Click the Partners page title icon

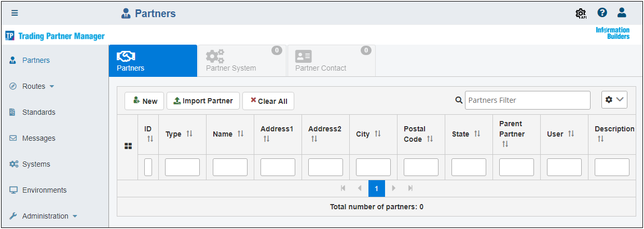tap(126, 14)
